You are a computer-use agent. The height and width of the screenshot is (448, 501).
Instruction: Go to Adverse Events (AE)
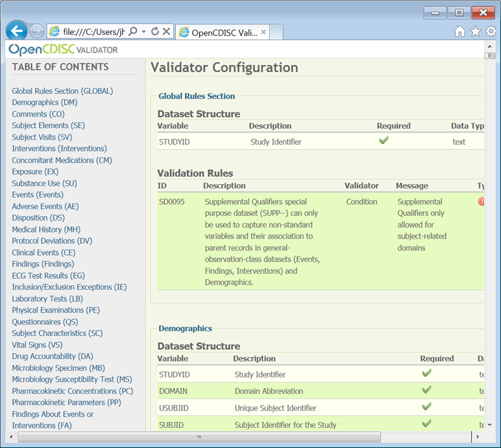[45, 206]
